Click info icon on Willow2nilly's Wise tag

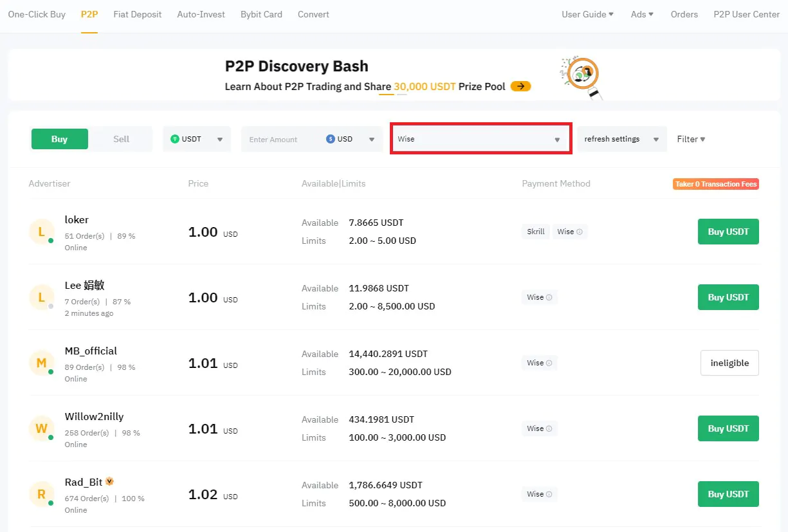click(x=549, y=428)
